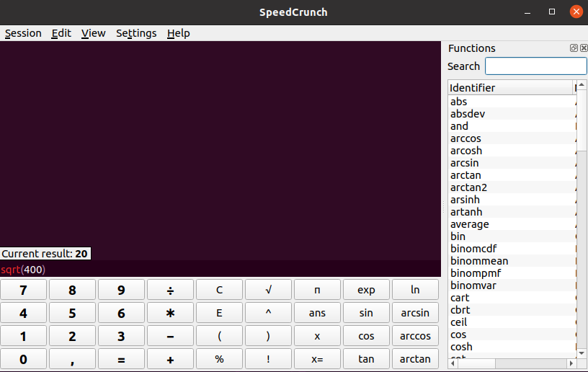Viewport: 588px width, 372px height.
Task: Click the decimal comma key
Action: coord(72,359)
